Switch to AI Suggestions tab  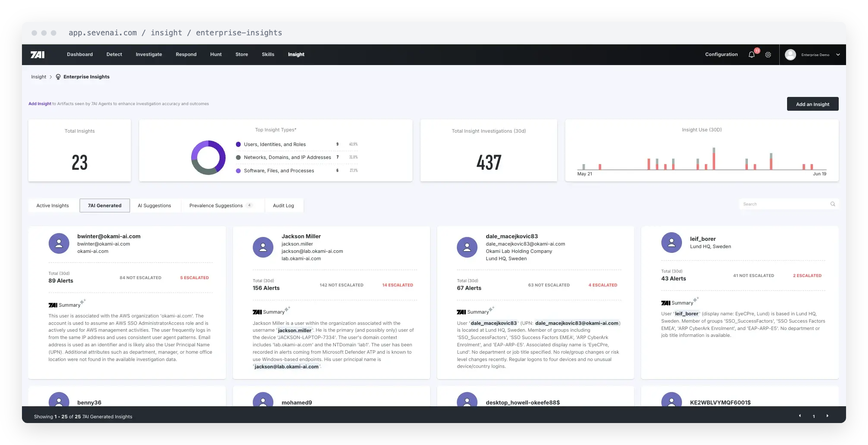tap(155, 205)
